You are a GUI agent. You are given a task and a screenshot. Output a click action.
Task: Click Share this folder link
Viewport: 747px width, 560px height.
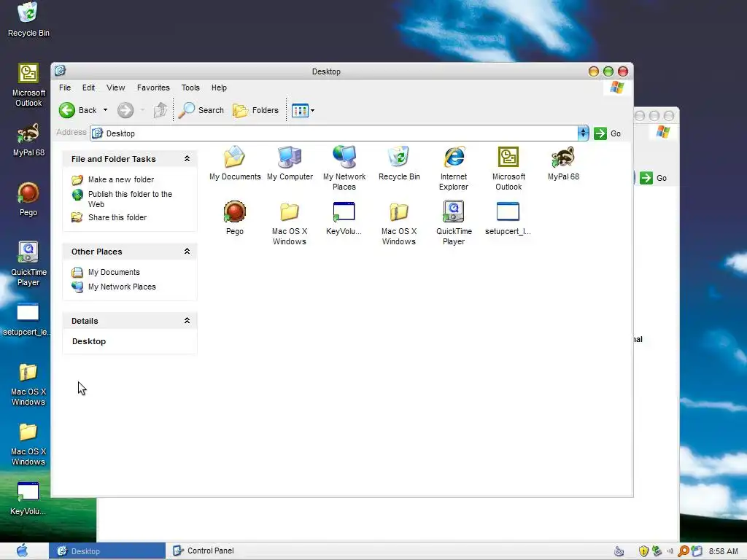pos(117,217)
